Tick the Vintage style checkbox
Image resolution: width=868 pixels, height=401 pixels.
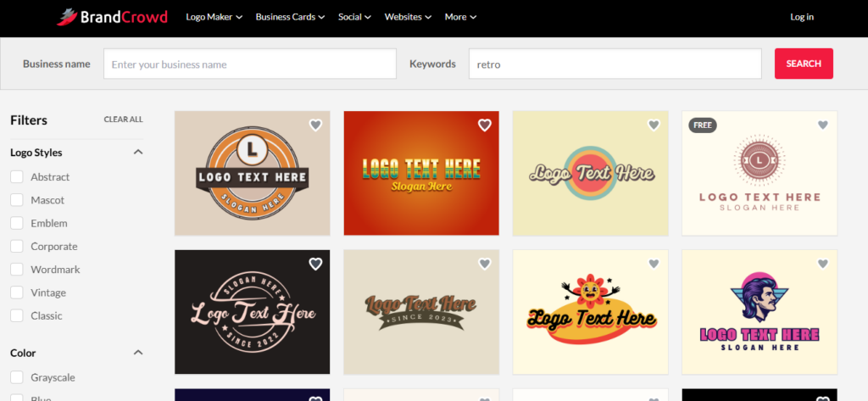click(16, 292)
